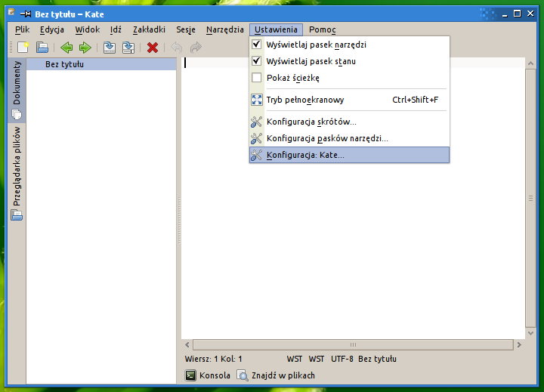544x392 pixels.
Task: Select Bez tytułu in the document list
Action: (101, 64)
